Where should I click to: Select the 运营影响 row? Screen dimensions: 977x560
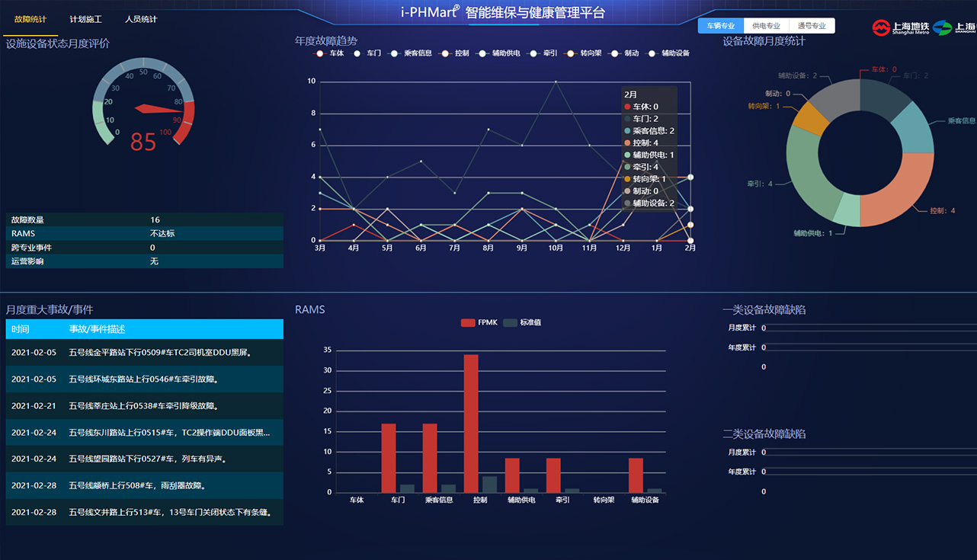point(145,261)
